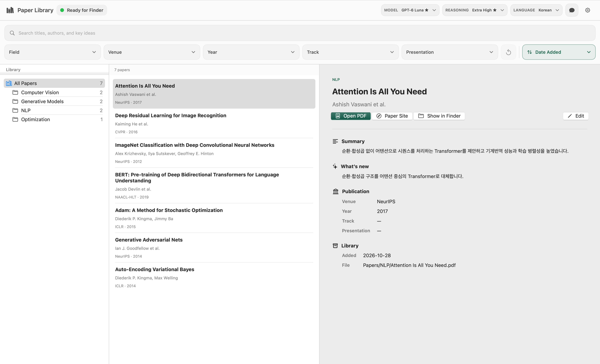Click the reset filters arrow icon

(x=508, y=52)
